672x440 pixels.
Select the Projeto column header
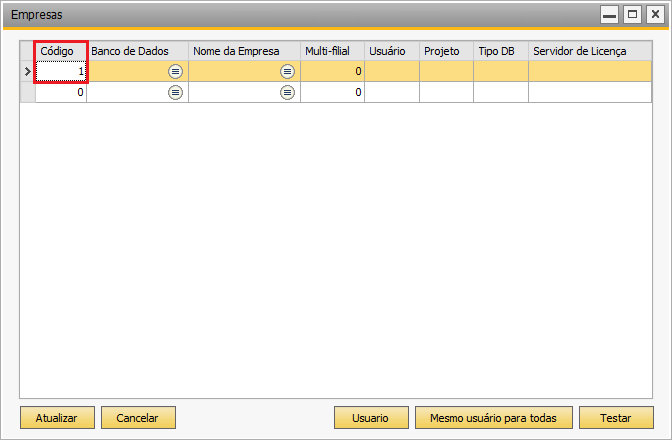(x=447, y=51)
